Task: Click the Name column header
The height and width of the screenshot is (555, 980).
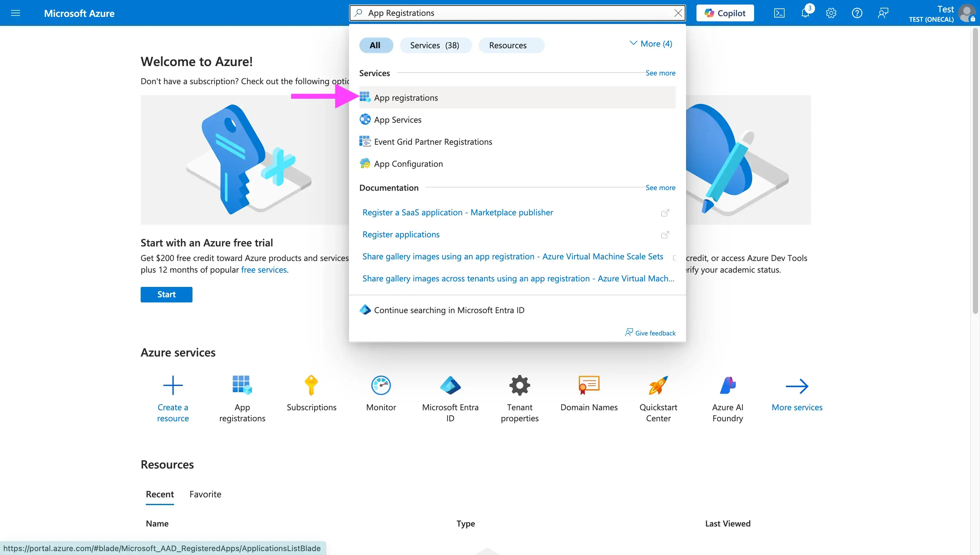Action: coord(157,523)
